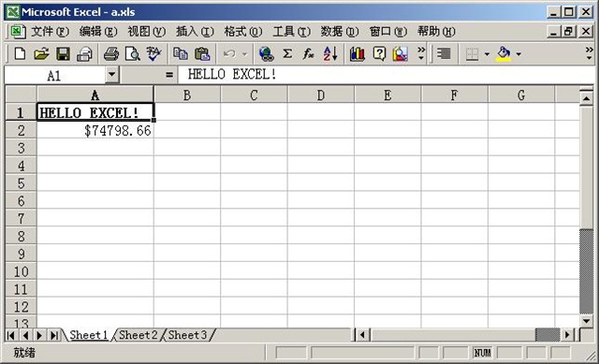Click the Drawing toolbar icon

click(x=400, y=54)
